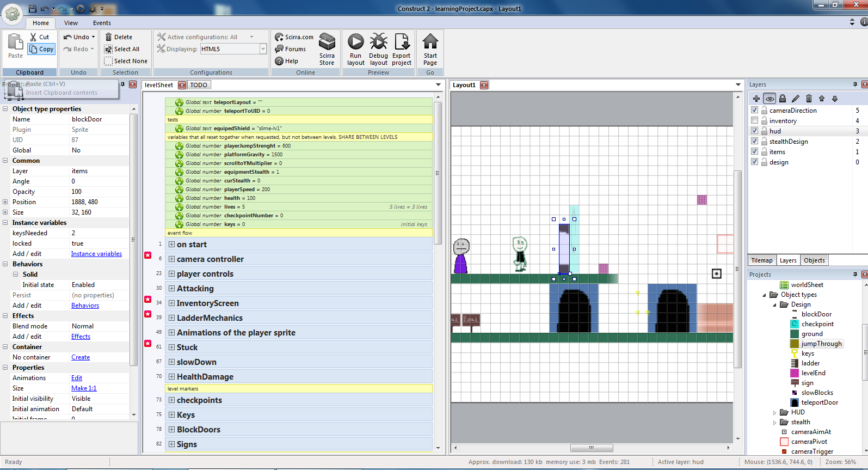
Task: Uncheck the cameraDirection layer visibility checkbox
Action: tap(754, 110)
